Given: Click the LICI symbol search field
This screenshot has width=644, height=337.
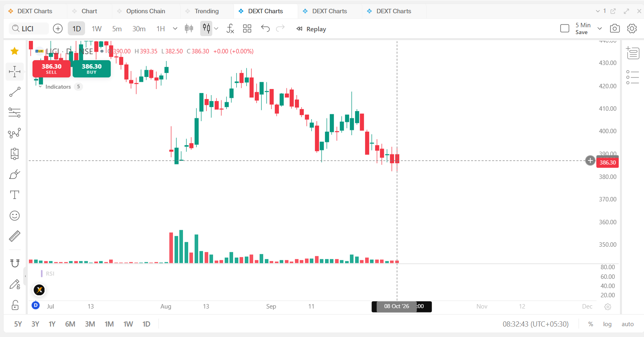Looking at the screenshot, I should [x=29, y=28].
